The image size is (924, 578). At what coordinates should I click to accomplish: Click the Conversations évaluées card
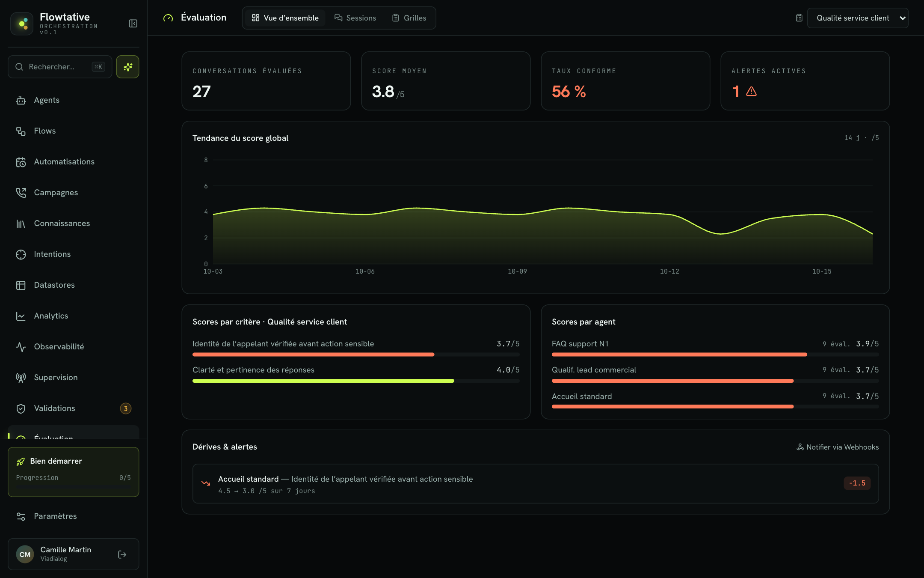point(266,81)
